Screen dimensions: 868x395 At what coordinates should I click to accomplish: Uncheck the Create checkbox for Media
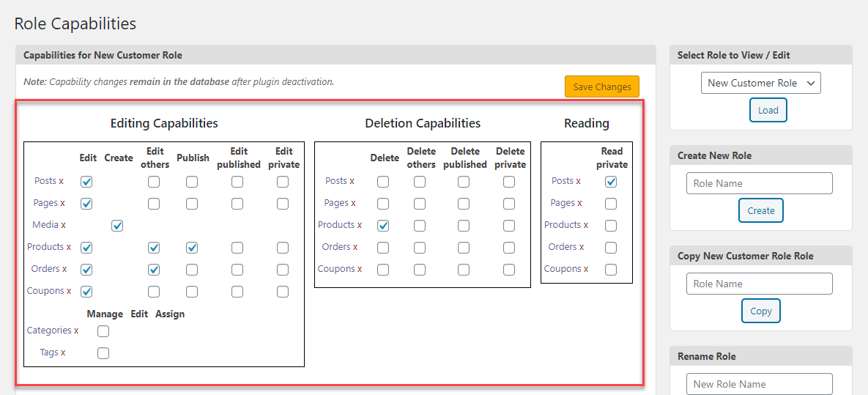click(x=116, y=226)
